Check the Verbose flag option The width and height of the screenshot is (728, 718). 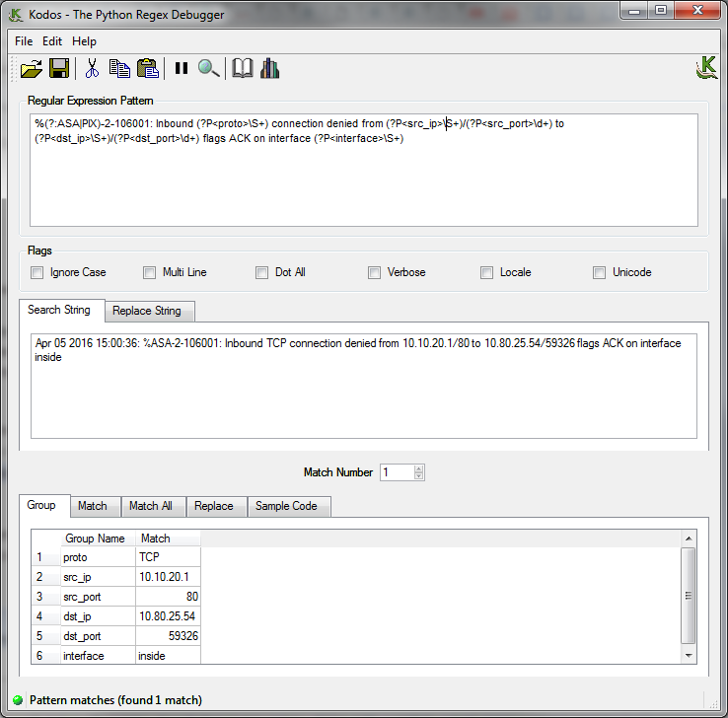(x=375, y=272)
